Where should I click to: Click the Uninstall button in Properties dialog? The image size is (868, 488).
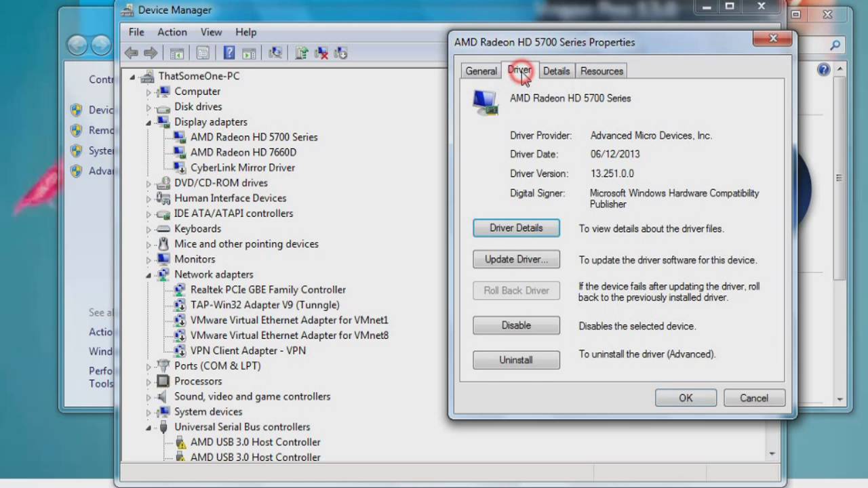(516, 360)
